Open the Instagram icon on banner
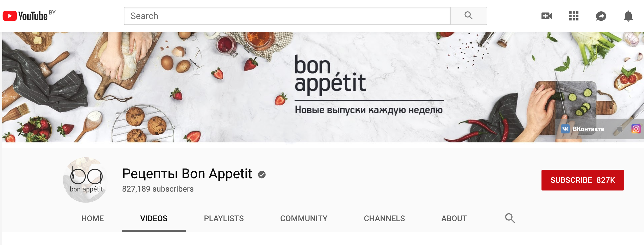Viewport: 644px width, 245px height. pos(636,129)
